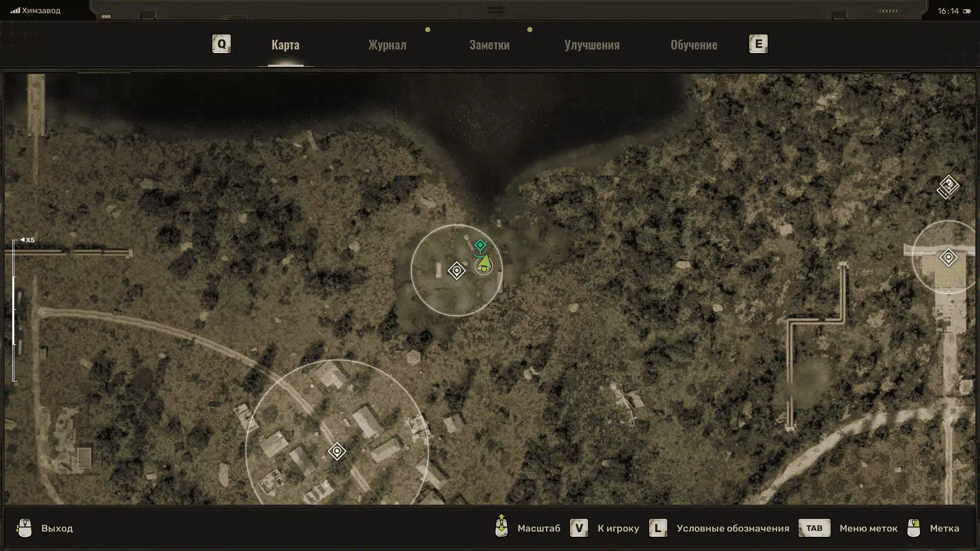Click the Условные обозначения legend label

(732, 528)
